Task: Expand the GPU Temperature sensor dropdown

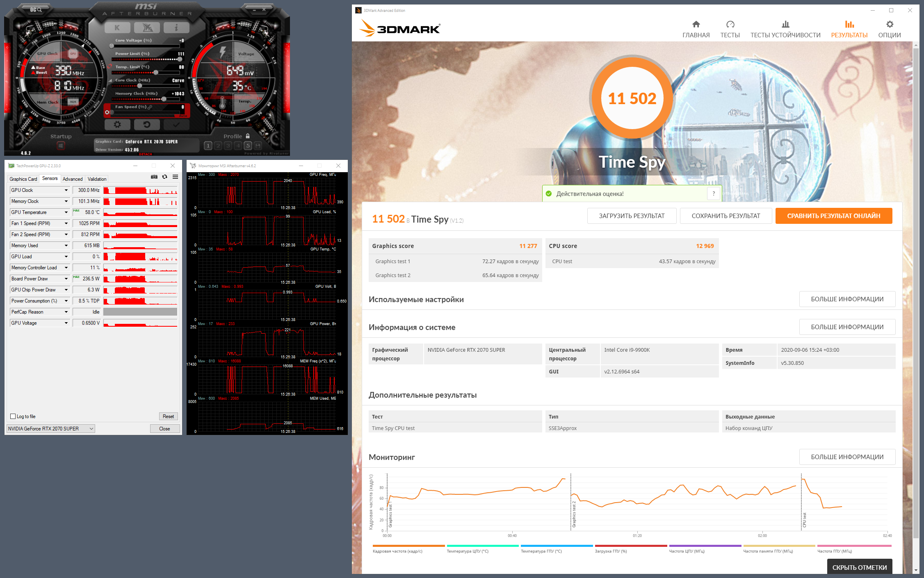Action: pyautogui.click(x=66, y=212)
